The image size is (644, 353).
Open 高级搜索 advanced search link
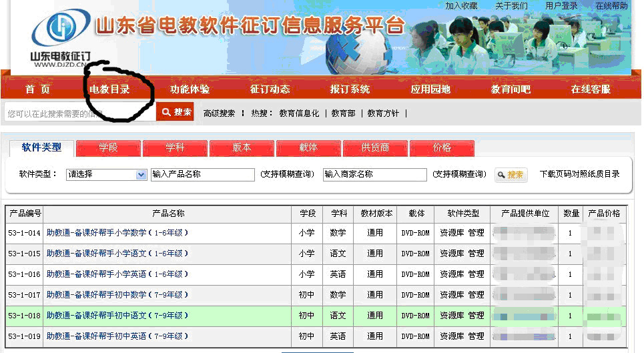219,113
